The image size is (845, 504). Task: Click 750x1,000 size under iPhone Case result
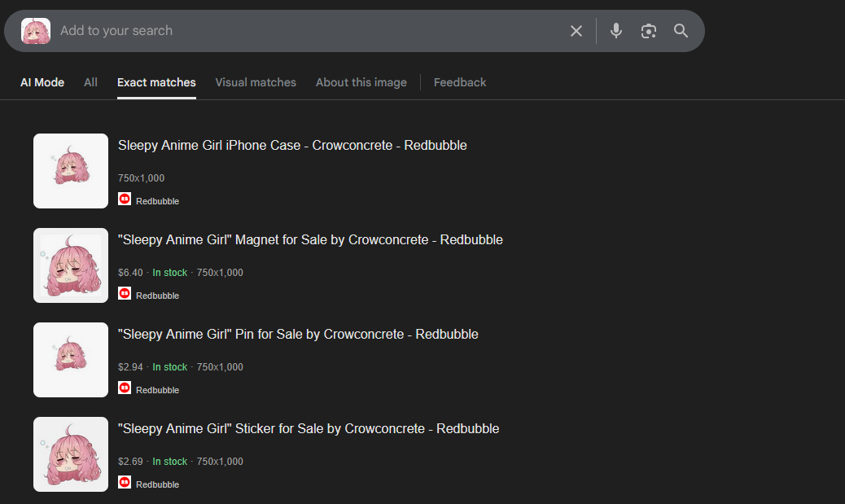coord(141,178)
